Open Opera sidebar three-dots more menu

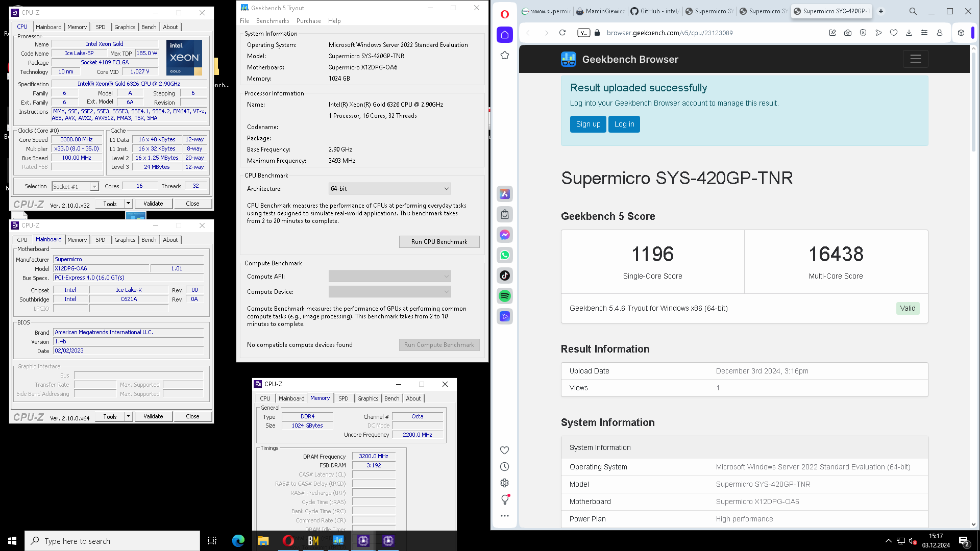(504, 516)
